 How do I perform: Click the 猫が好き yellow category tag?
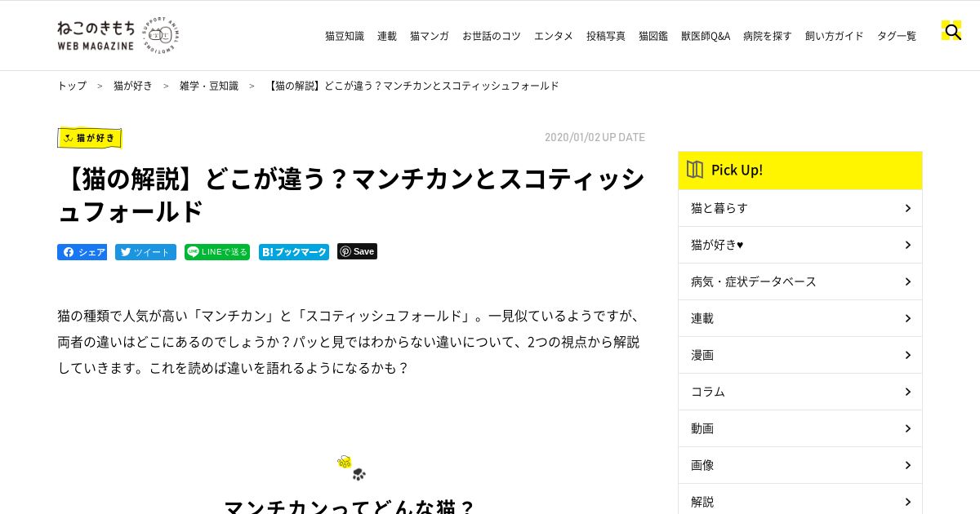(x=90, y=138)
